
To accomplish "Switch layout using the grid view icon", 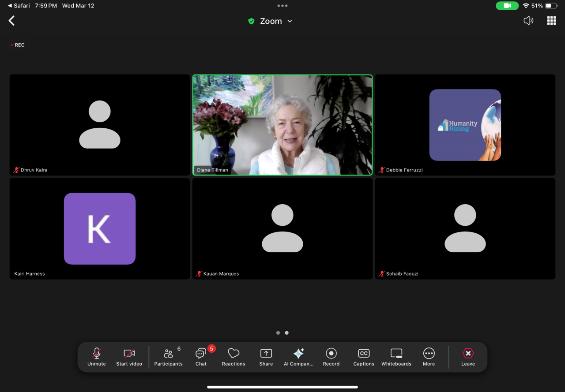I will point(551,21).
